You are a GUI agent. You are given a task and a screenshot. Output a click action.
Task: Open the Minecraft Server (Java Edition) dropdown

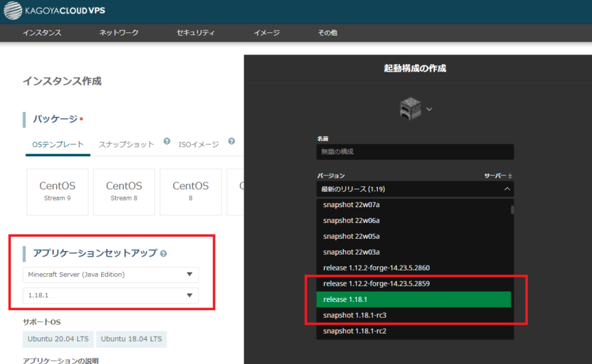[111, 275]
